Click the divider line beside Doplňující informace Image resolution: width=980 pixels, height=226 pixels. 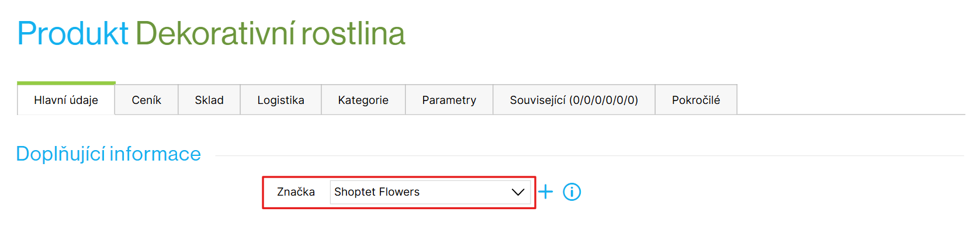click(x=590, y=156)
